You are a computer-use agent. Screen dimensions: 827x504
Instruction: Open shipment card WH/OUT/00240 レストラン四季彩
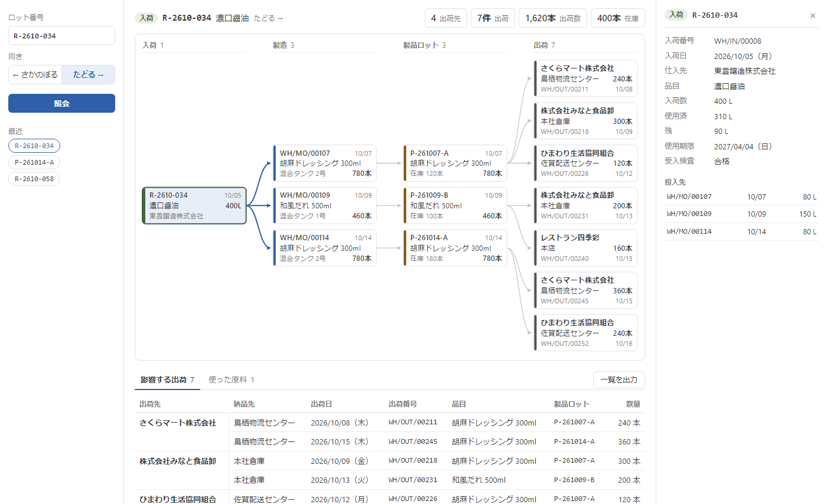pyautogui.click(x=586, y=248)
